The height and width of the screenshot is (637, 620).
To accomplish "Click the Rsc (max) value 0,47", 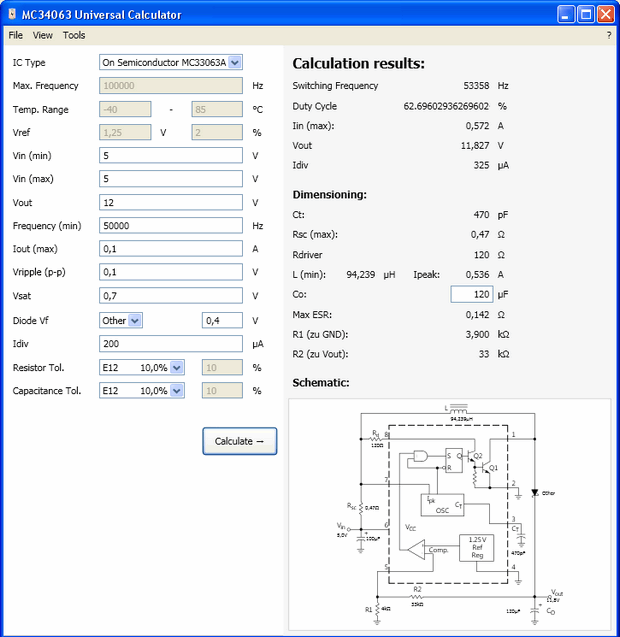I will [x=480, y=234].
